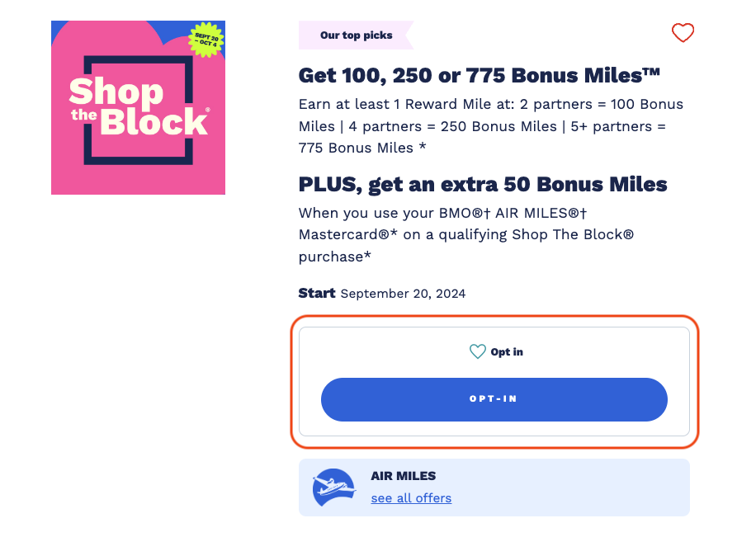
Task: Click the bold AIR MILES partner name
Action: (403, 476)
